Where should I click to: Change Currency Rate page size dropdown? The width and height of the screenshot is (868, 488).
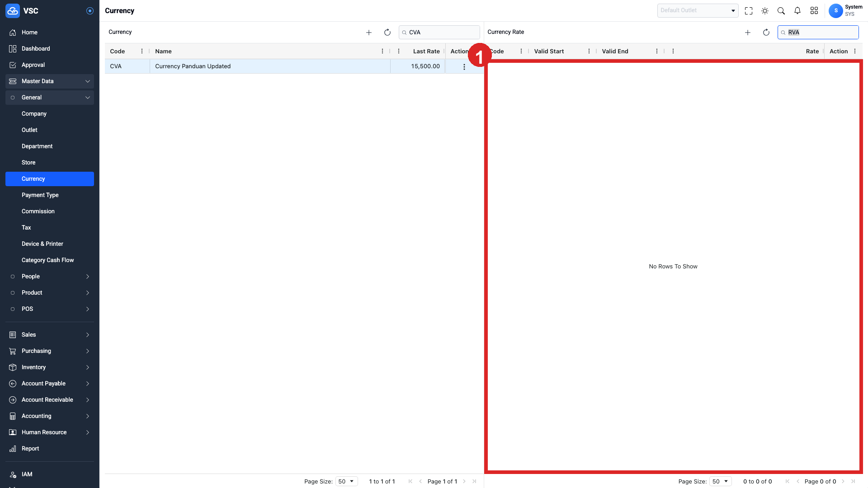[721, 482]
